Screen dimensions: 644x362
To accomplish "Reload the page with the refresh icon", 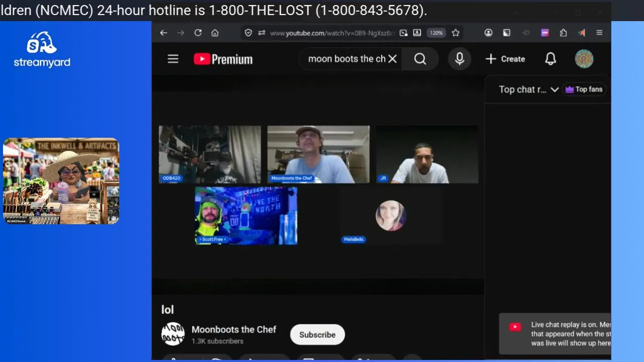I will 198,33.
